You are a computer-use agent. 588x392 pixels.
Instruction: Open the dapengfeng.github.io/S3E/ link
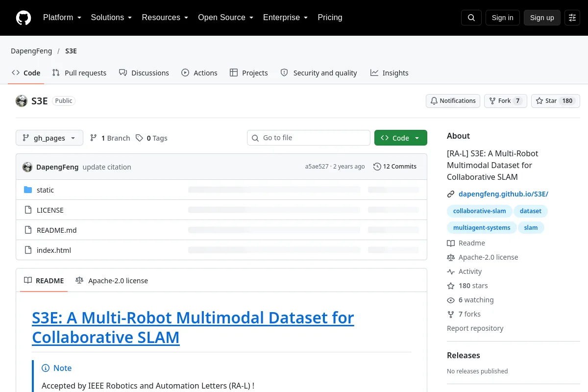tap(503, 194)
